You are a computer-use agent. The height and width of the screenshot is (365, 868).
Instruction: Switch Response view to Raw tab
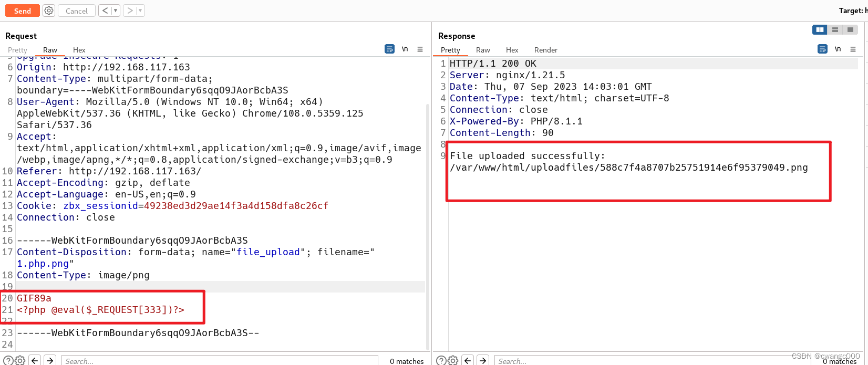(x=483, y=50)
